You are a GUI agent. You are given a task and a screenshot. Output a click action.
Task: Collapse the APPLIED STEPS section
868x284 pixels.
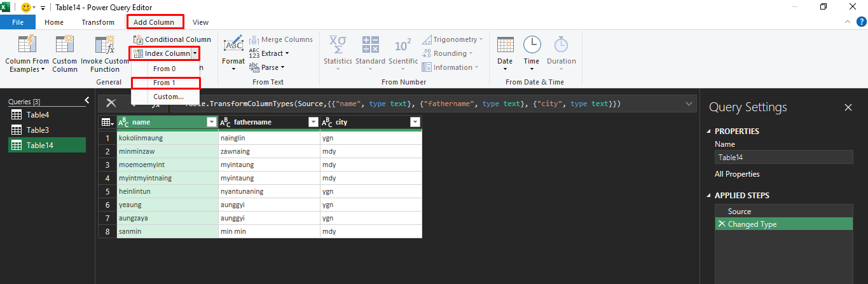(710, 196)
